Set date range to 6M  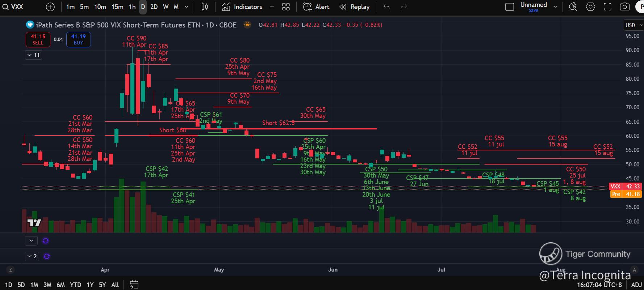click(x=60, y=285)
